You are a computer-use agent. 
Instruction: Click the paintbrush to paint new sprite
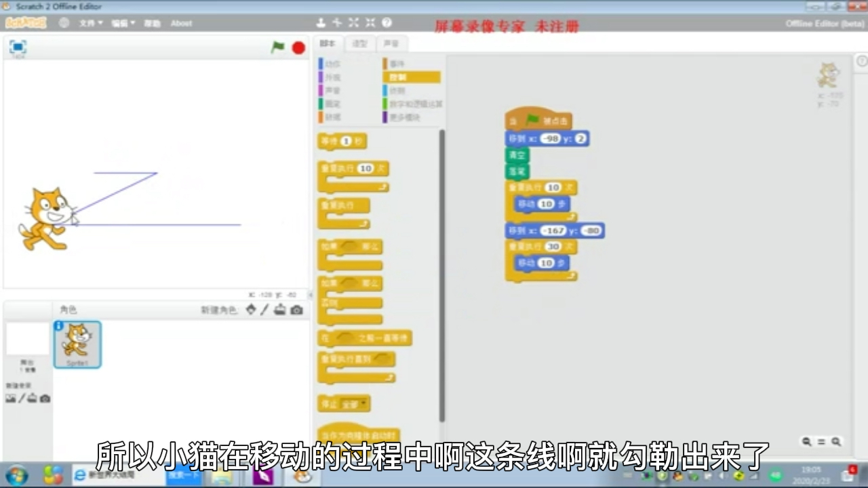click(264, 310)
